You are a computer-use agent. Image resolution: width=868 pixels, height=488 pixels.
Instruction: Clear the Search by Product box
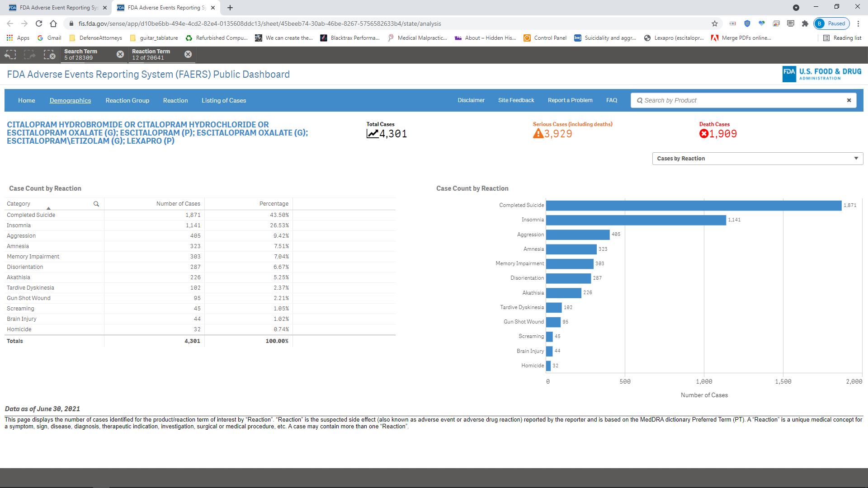849,100
